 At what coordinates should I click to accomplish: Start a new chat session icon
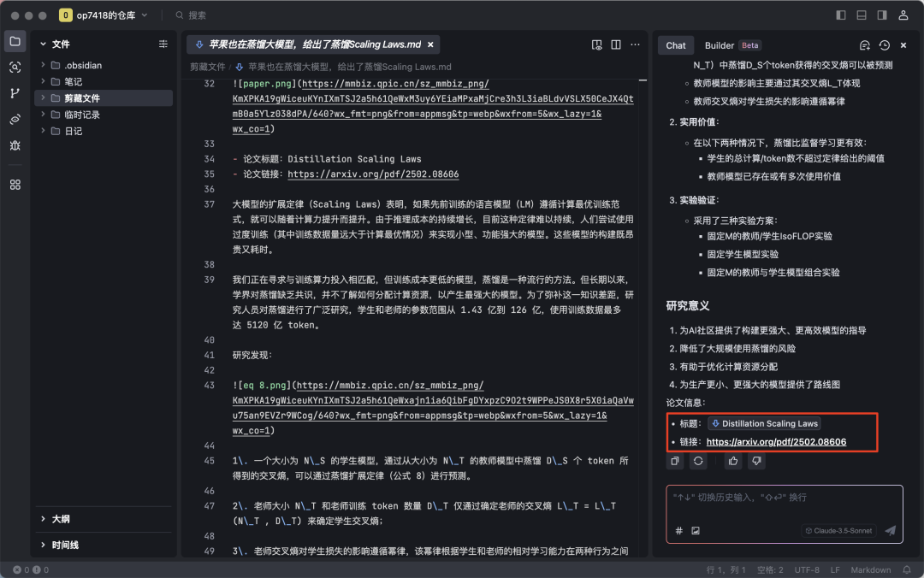pos(865,45)
